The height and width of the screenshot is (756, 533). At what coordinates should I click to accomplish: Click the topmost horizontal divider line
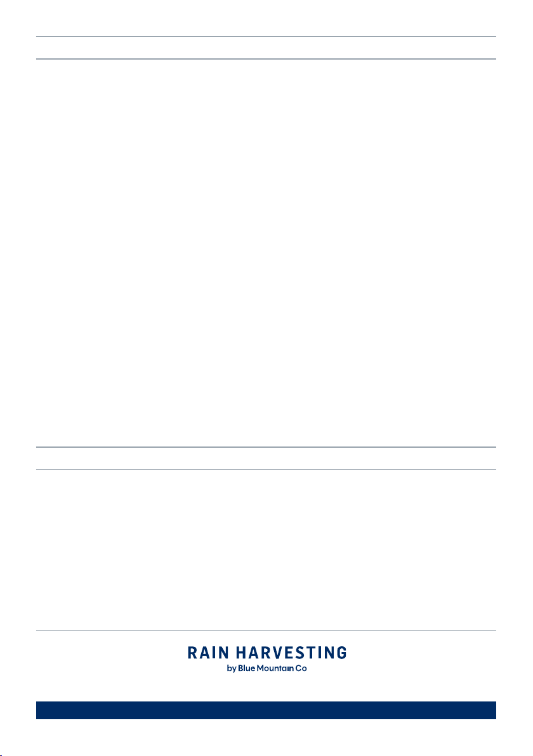pos(266,36)
